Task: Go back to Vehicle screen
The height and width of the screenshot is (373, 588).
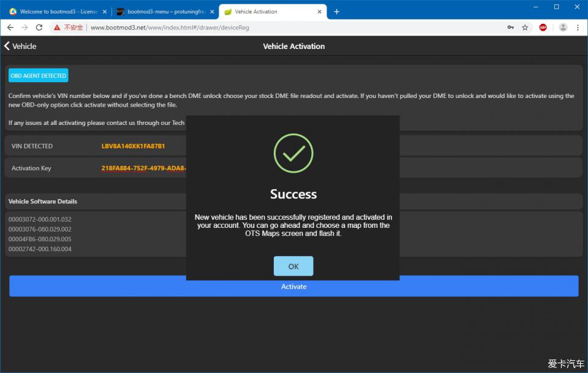Action: pyautogui.click(x=20, y=46)
